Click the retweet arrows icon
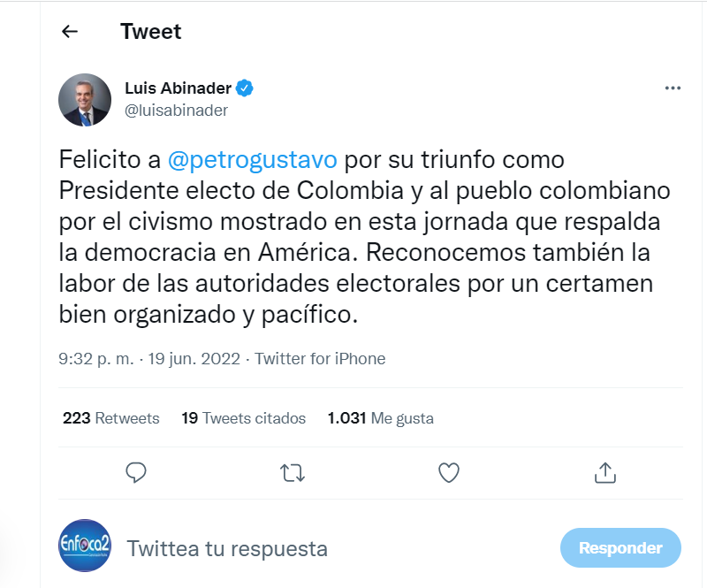707x588 pixels. coord(292,472)
